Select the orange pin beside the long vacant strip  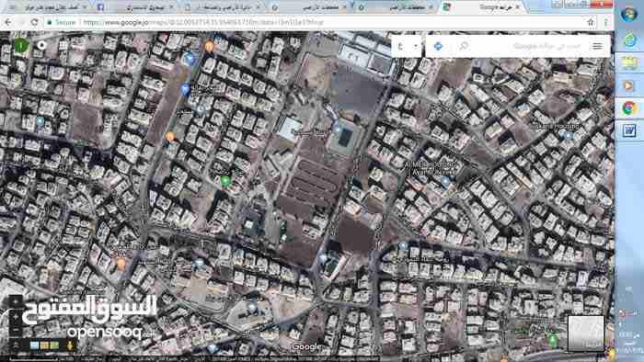pos(170,137)
